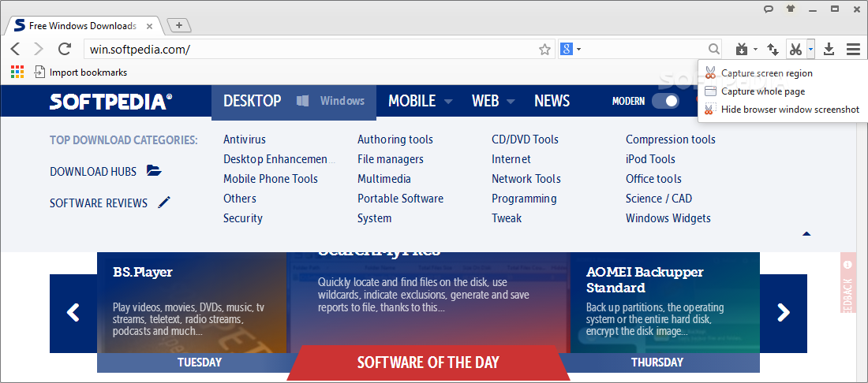Click the Software Reviews pencil icon
This screenshot has height=383, width=868.
coord(164,203)
